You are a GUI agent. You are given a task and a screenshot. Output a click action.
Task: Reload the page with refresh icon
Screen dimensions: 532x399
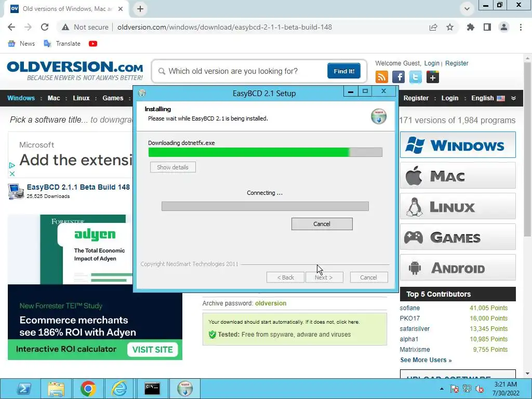(x=45, y=27)
